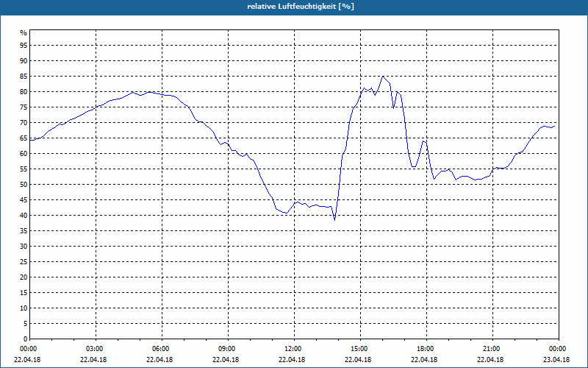Click the 50 y-axis label
This screenshot has height=368, width=588.
24,185
